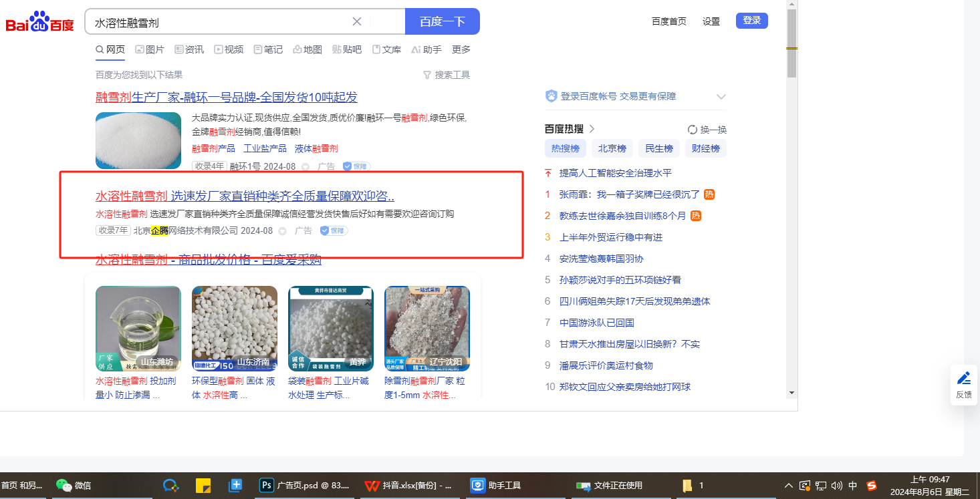Click the 北京企腾网络技术有限公司 source text
The height and width of the screenshot is (499, 980).
point(186,230)
